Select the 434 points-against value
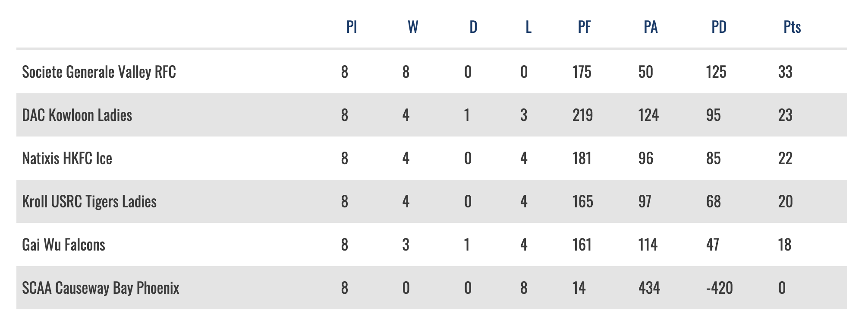Screen dimensions: 868x324 click(x=649, y=288)
